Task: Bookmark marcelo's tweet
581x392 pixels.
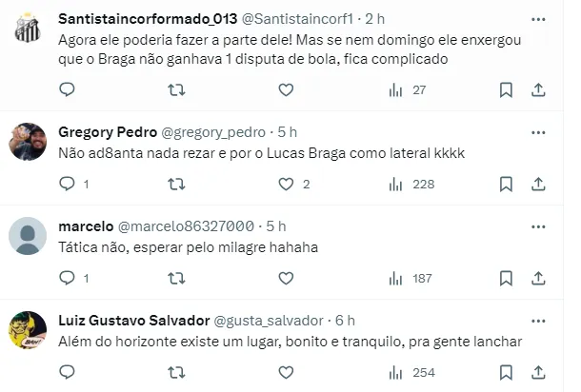Action: tap(506, 278)
